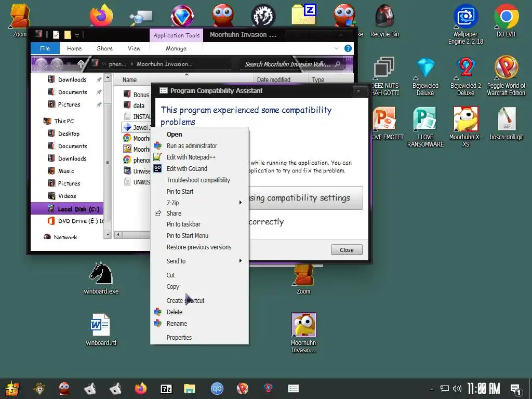This screenshot has width=532, height=399.
Task: Show hidden system tray icons
Action: click(432, 389)
